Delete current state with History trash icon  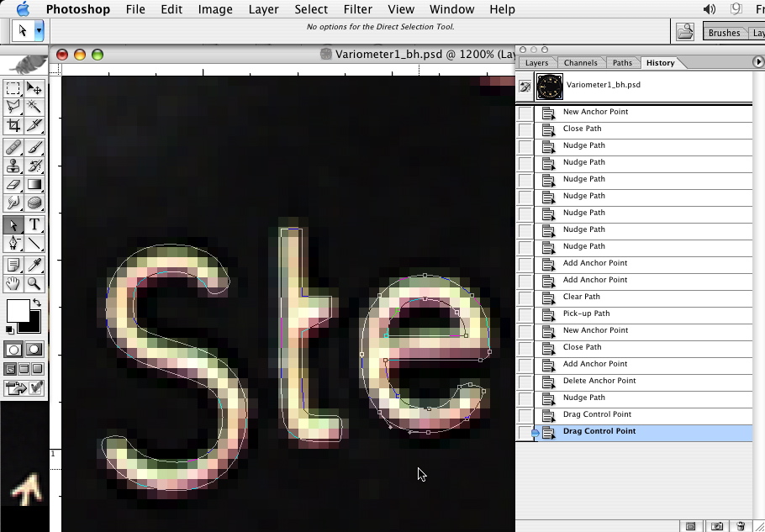tap(740, 526)
